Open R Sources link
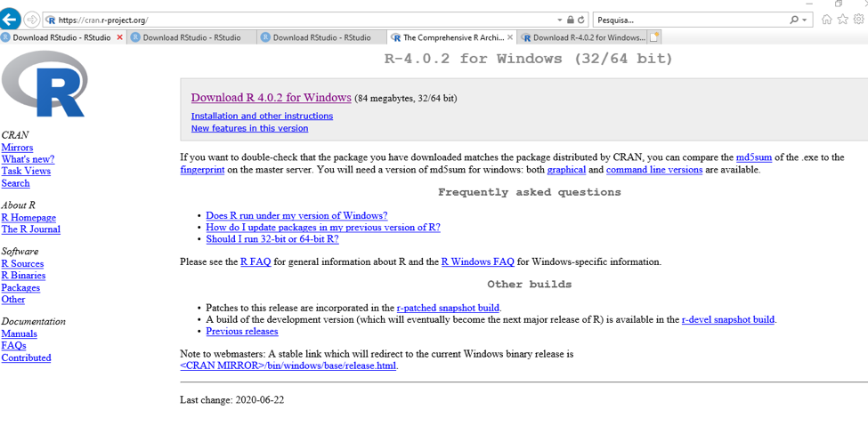Screen dimensions: 868x426 (x=22, y=263)
